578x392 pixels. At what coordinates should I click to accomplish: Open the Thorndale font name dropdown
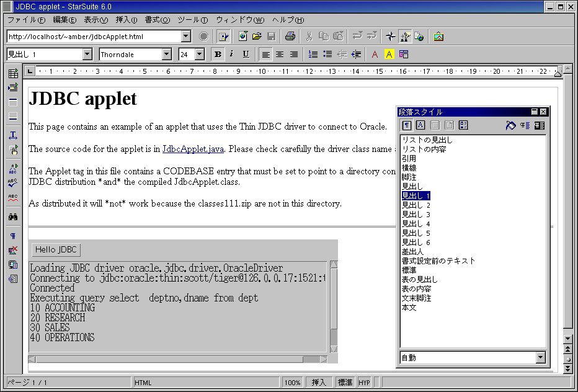[167, 55]
